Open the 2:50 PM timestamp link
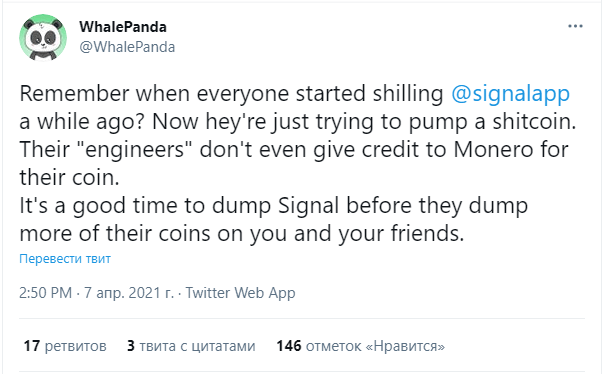Viewport: 603px width, 374px height. pyautogui.click(x=45, y=293)
